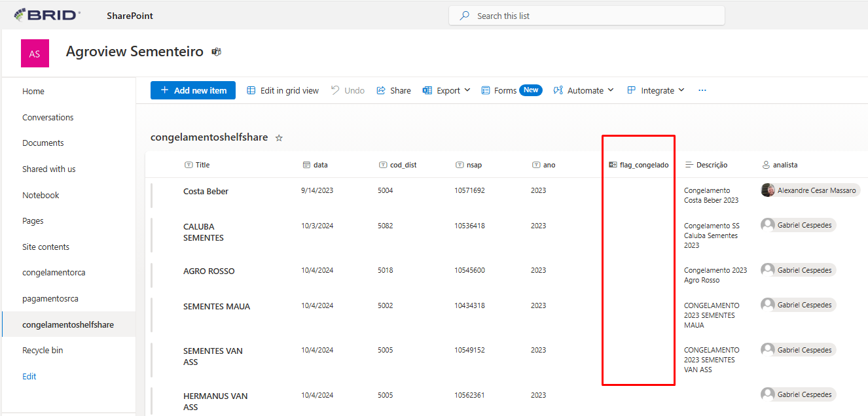Open the Recycle bin
This screenshot has width=868, height=416.
[43, 351]
